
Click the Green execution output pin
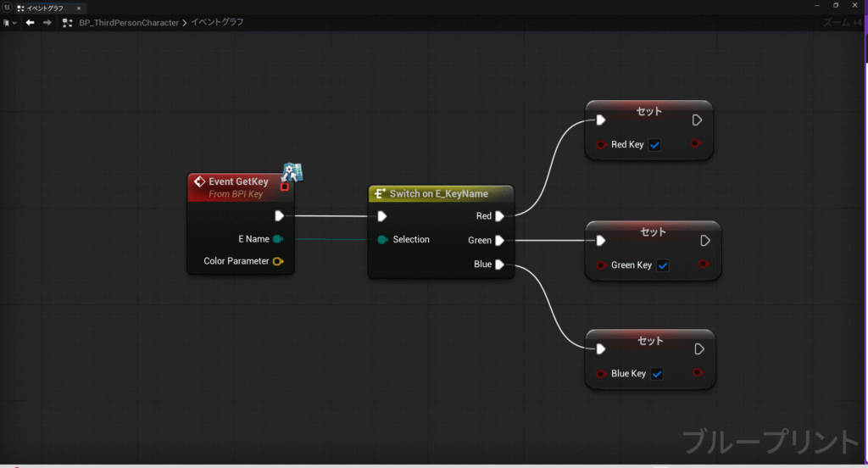[x=499, y=241]
